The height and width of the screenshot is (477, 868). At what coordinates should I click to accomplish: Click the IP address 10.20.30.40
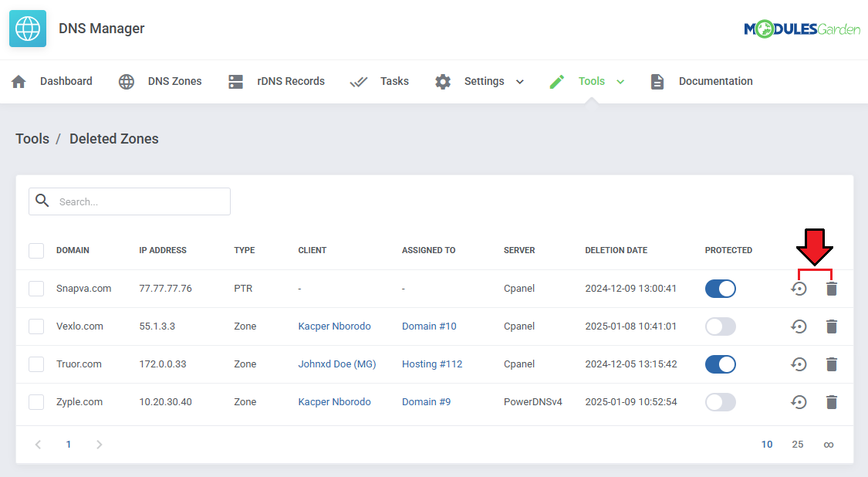(166, 401)
